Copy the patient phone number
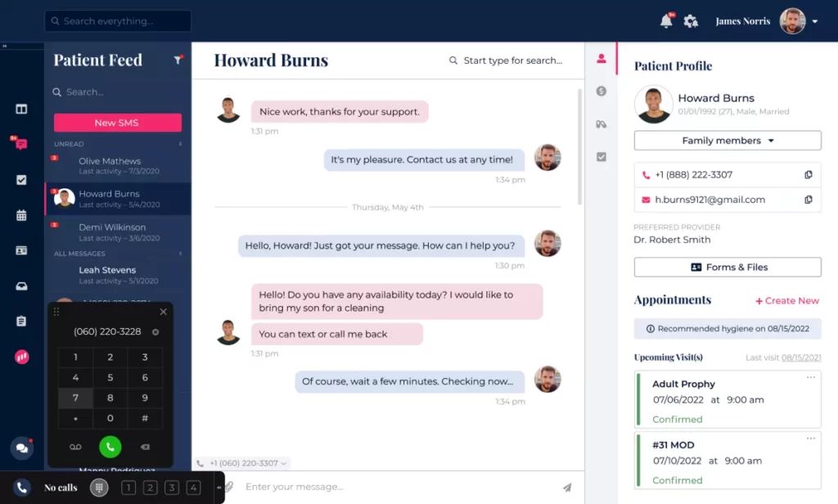This screenshot has height=504, width=838. 808,175
